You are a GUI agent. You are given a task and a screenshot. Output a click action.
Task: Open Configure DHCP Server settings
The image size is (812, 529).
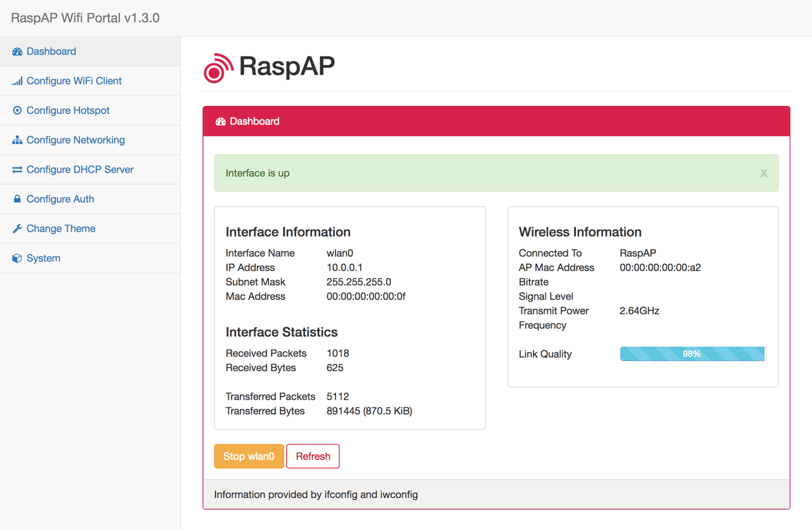(90, 169)
